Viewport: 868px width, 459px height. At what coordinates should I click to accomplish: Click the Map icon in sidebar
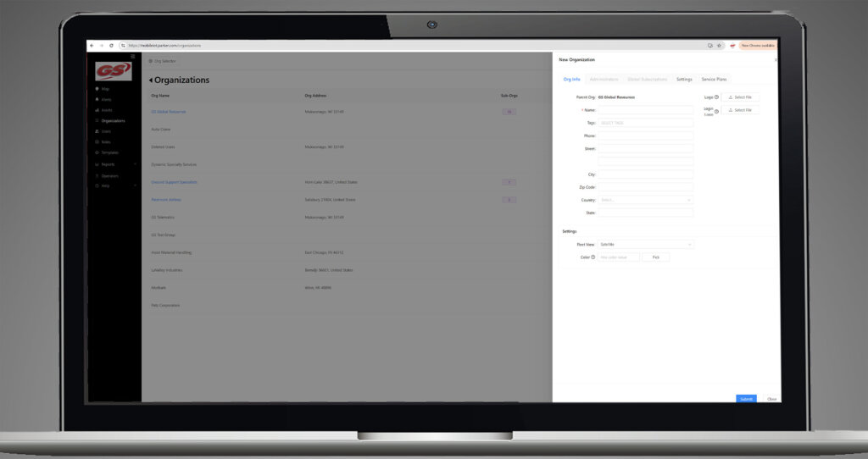97,88
